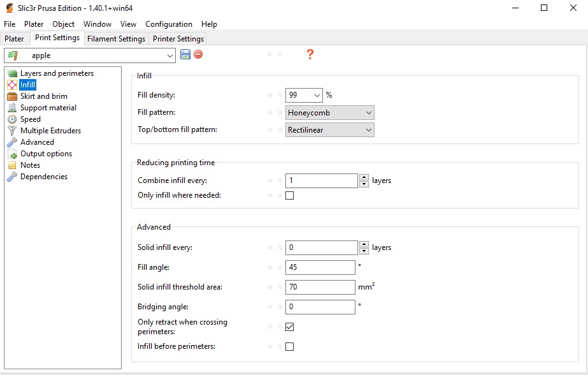Click the Fill angle input field
The height and width of the screenshot is (375, 588).
[320, 267]
